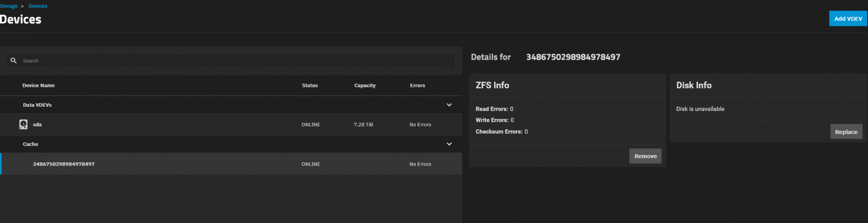The image size is (868, 223).
Task: Click the Cache group label
Action: point(30,144)
